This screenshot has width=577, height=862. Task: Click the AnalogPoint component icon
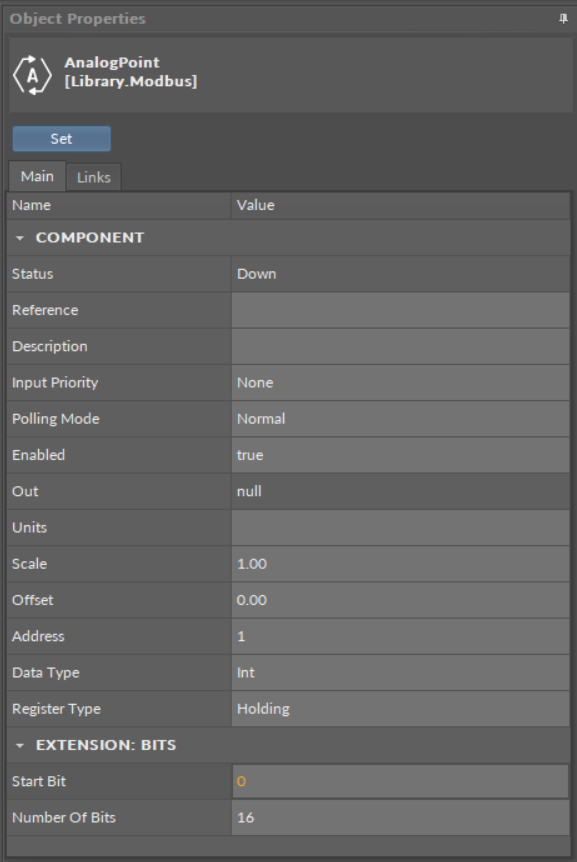point(32,75)
